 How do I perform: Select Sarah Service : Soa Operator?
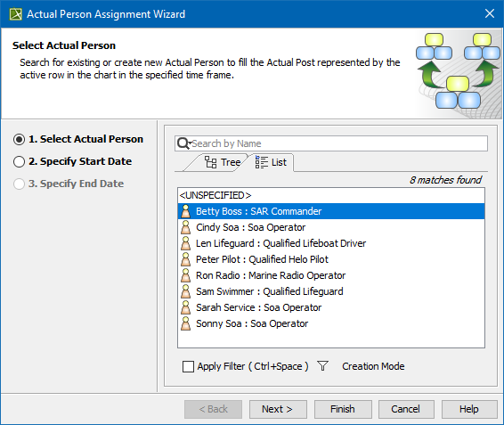pos(331,307)
